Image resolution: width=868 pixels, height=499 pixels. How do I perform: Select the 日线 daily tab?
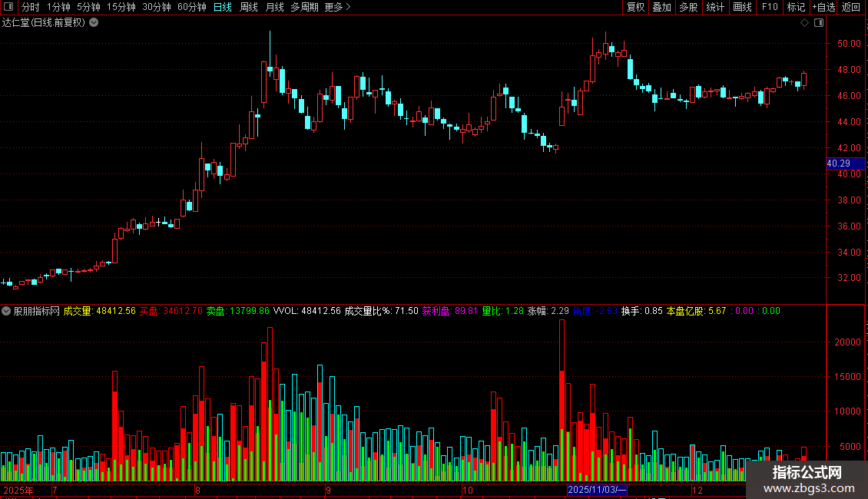point(223,7)
